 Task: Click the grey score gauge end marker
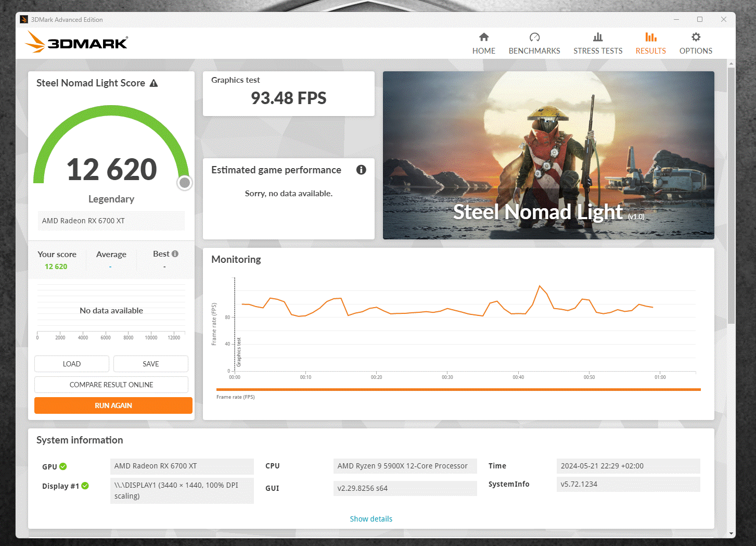coord(184,183)
